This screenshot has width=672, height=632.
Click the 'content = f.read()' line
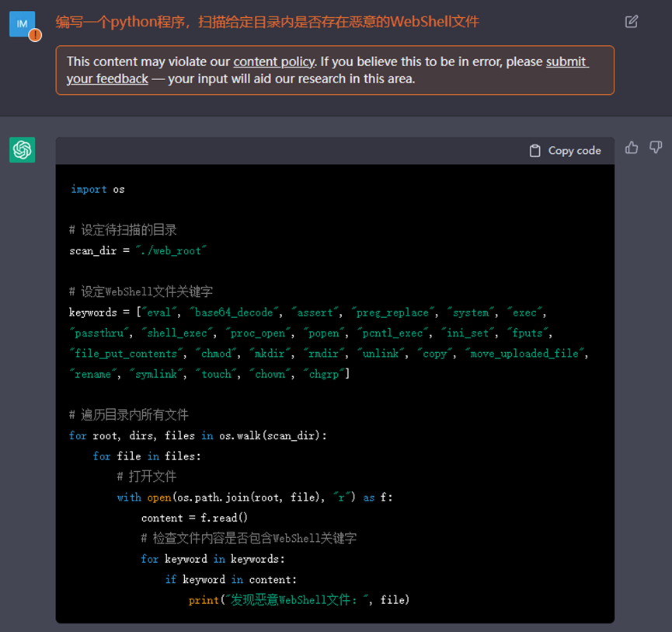pyautogui.click(x=193, y=518)
